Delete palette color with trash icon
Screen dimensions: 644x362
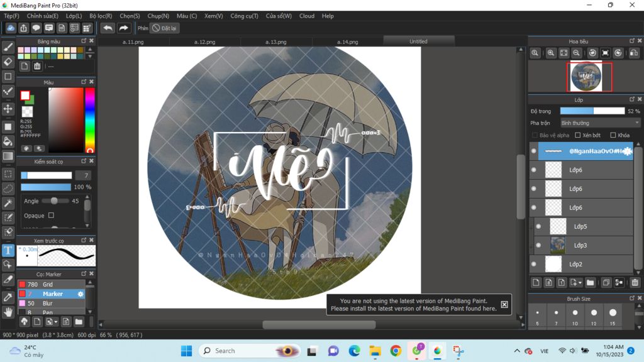click(37, 66)
